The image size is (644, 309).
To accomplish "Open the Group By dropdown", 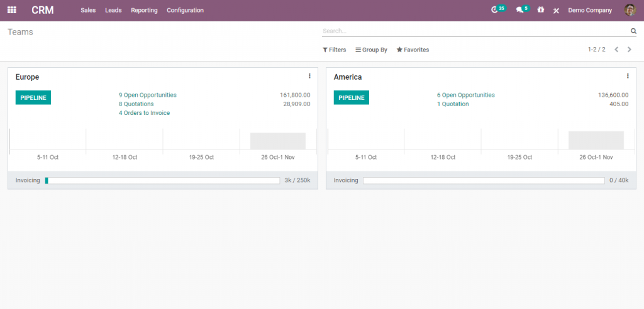I will tap(371, 50).
